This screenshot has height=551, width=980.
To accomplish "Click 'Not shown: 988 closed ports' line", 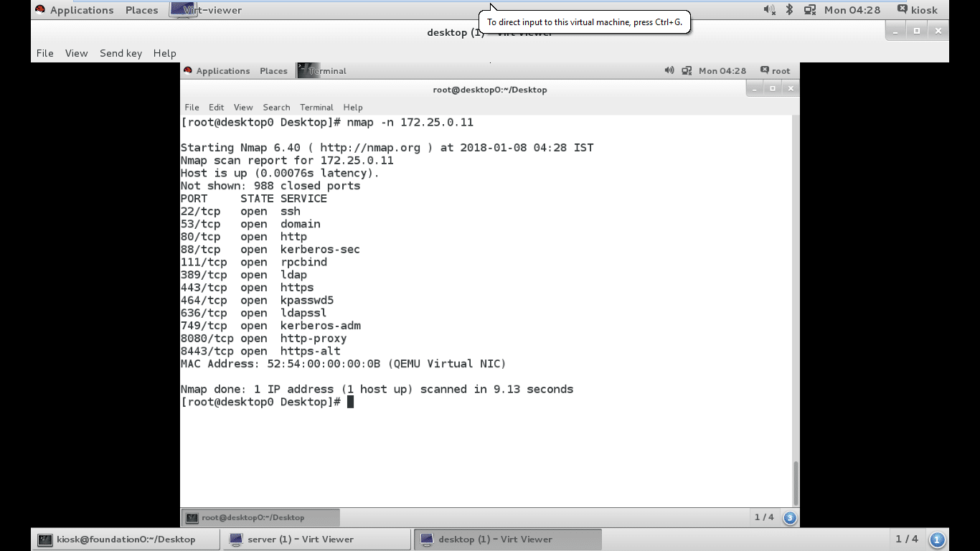I will pos(270,186).
